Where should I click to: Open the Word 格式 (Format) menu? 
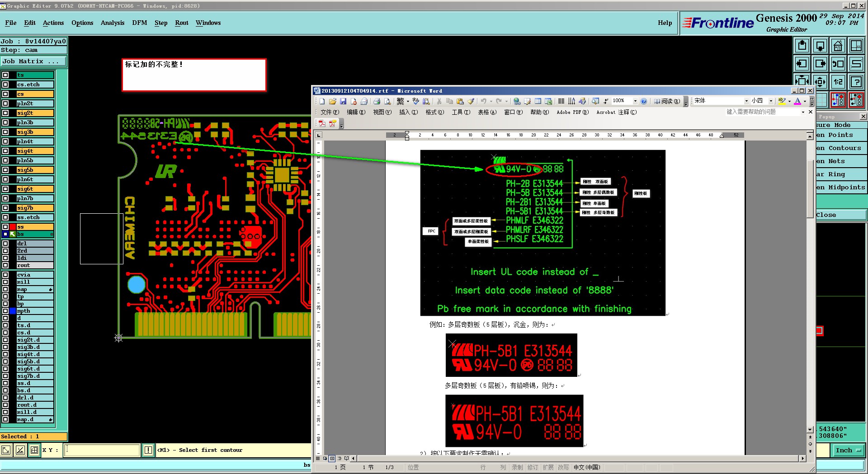[434, 112]
